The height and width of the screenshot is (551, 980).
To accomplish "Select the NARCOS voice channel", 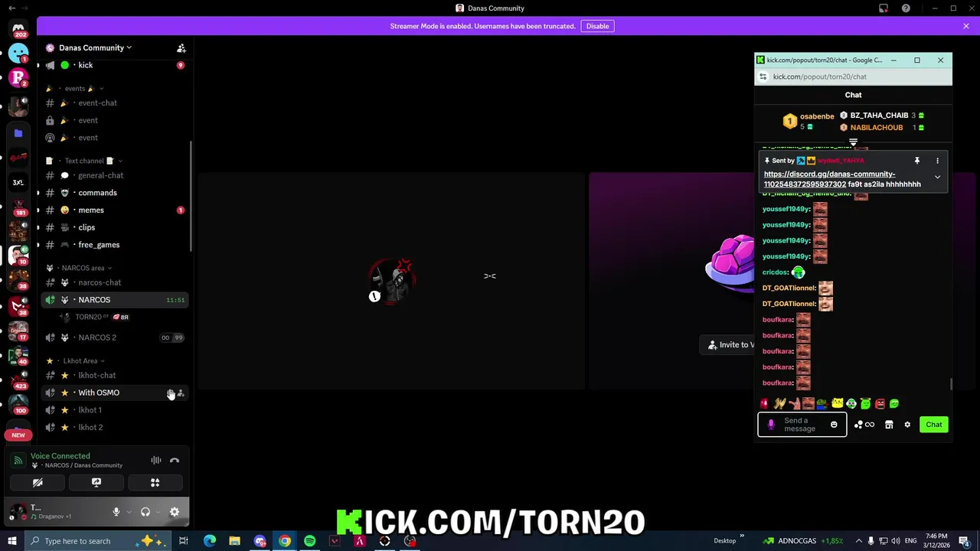I will [x=115, y=300].
